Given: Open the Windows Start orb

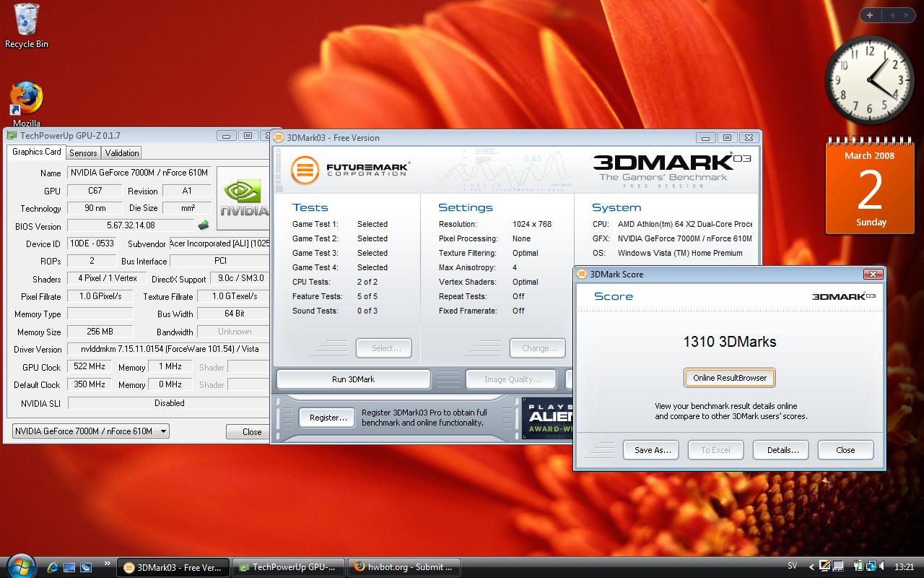Looking at the screenshot, I should tap(20, 566).
